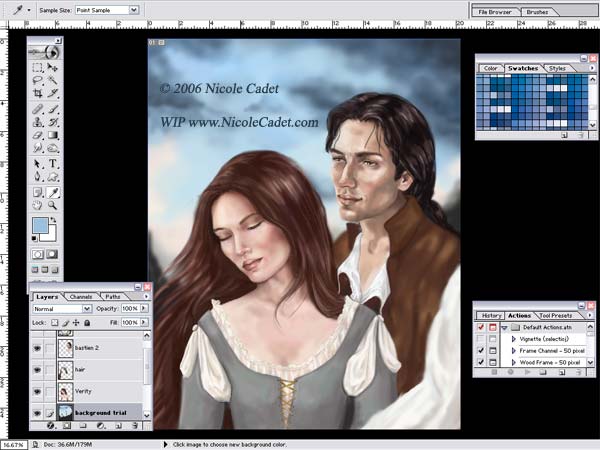Select the Zoom magnifier tool
The height and width of the screenshot is (450, 600).
coord(52,205)
